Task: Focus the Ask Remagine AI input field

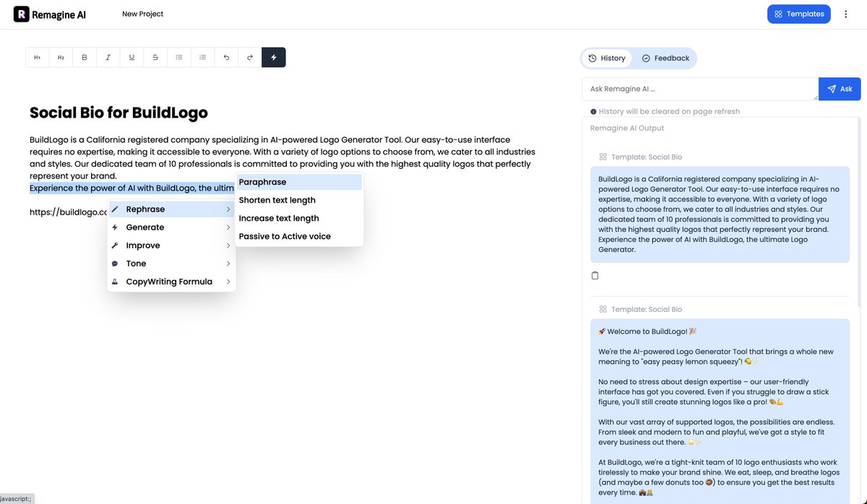Action: coord(700,89)
